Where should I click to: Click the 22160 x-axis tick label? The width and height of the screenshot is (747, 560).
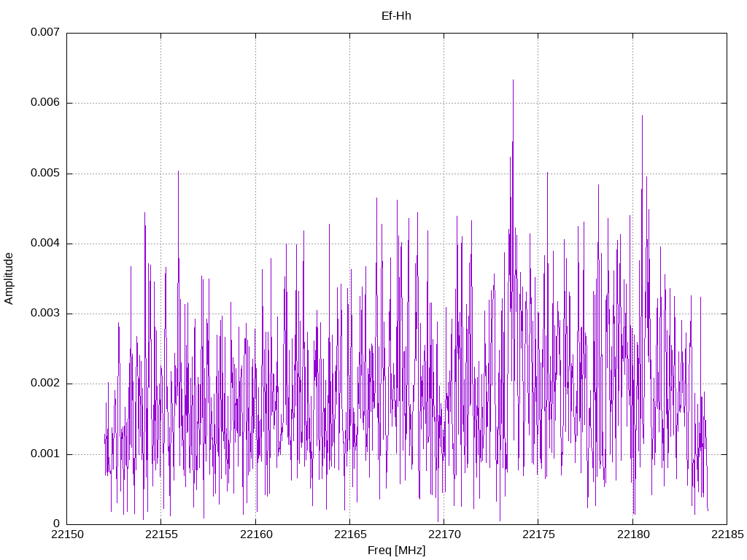coord(256,534)
